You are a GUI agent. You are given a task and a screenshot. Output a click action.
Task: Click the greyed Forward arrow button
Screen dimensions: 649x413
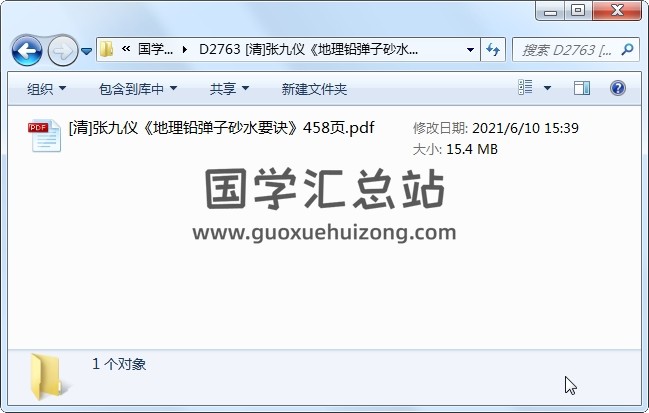pyautogui.click(x=63, y=51)
